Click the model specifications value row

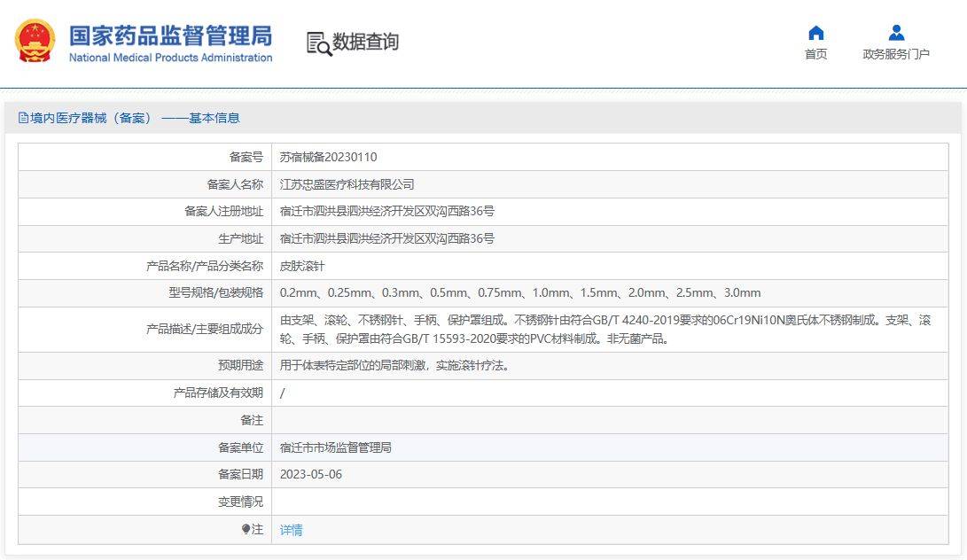coord(519,293)
